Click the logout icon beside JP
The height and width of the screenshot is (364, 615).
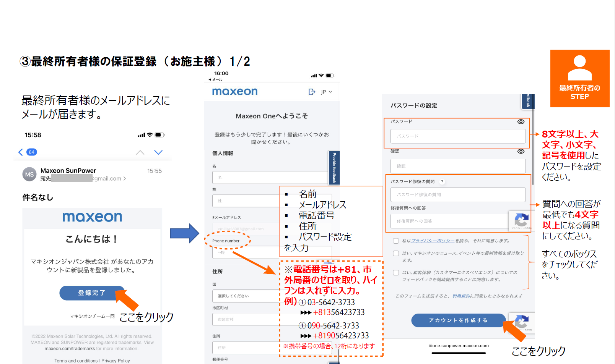[x=312, y=92]
